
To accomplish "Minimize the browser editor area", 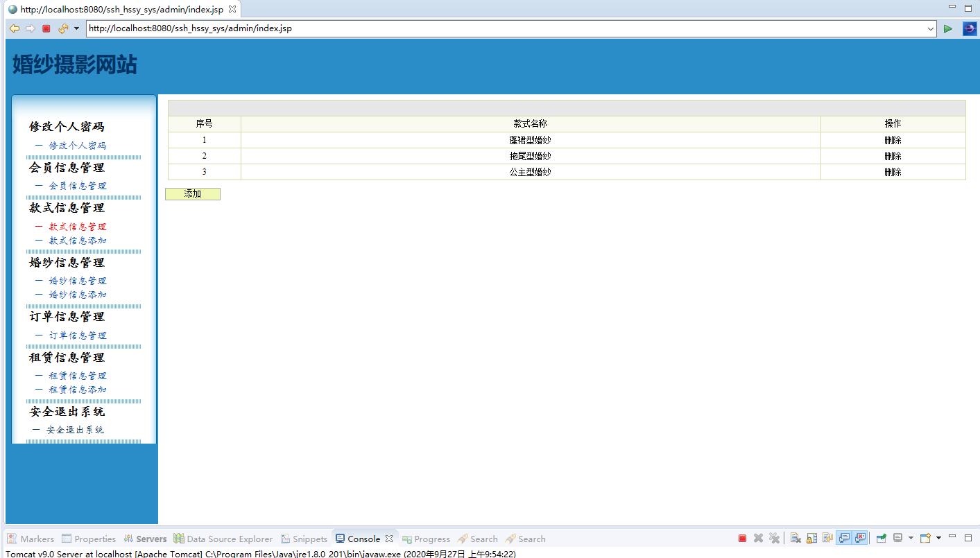I will point(953,7).
